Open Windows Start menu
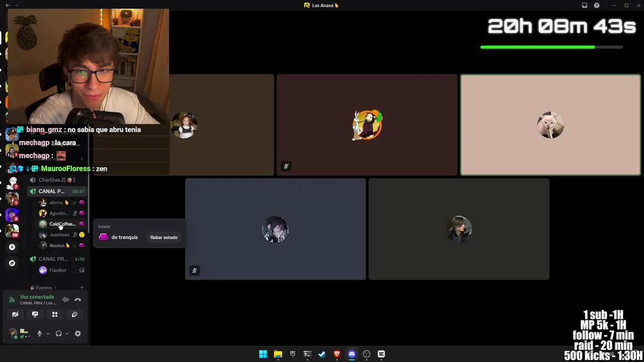The image size is (644, 362). (x=263, y=354)
